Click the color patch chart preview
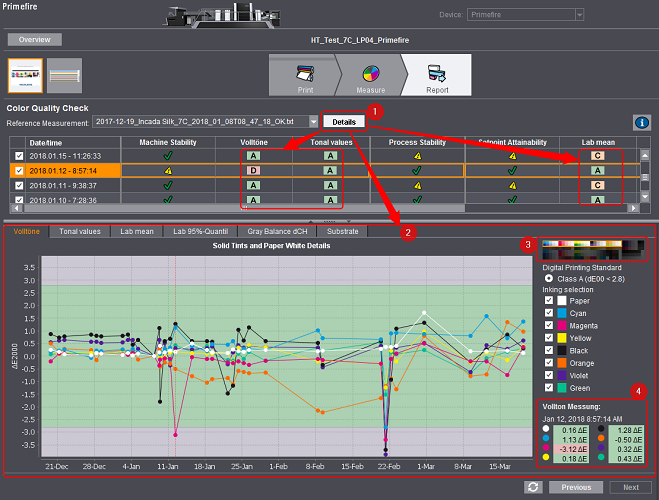 click(x=593, y=249)
